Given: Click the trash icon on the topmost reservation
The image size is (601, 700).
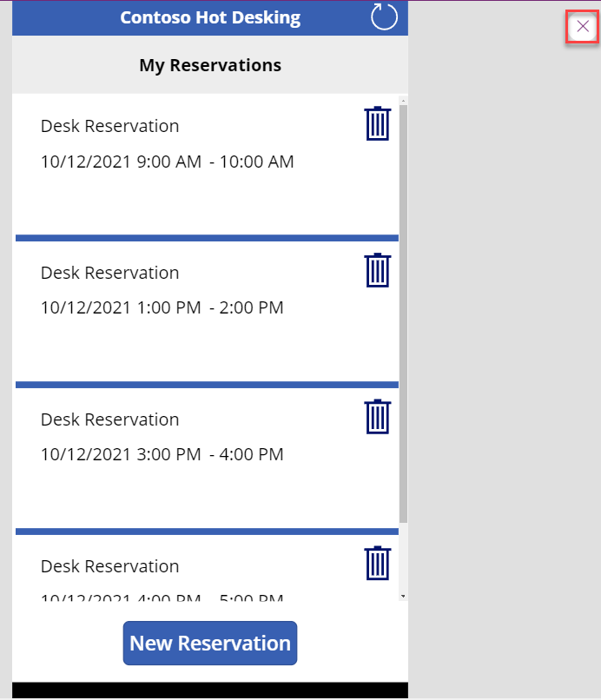Looking at the screenshot, I should [377, 123].
